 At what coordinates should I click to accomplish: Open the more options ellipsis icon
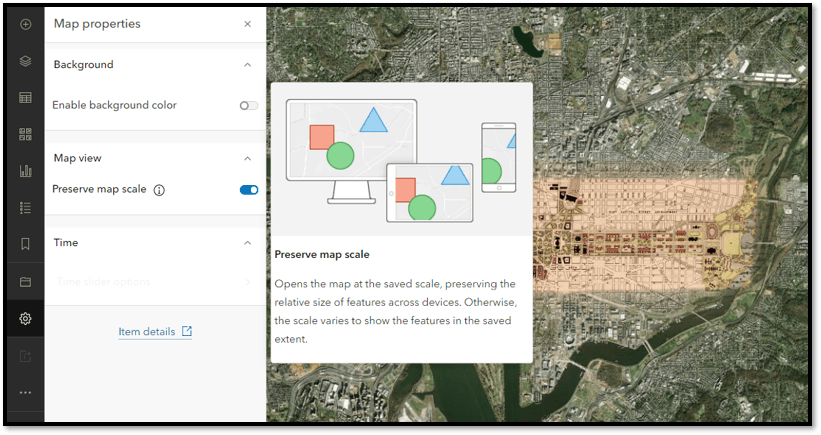(25, 393)
